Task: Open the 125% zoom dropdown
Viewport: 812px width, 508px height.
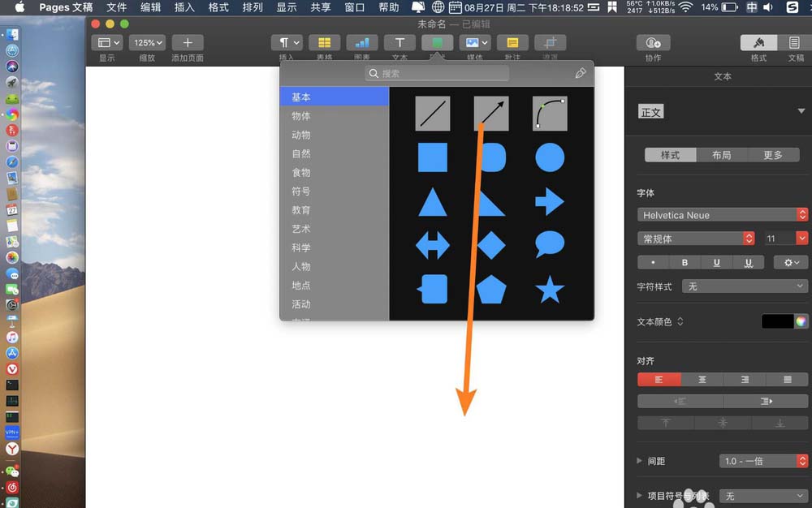Action: [x=147, y=42]
